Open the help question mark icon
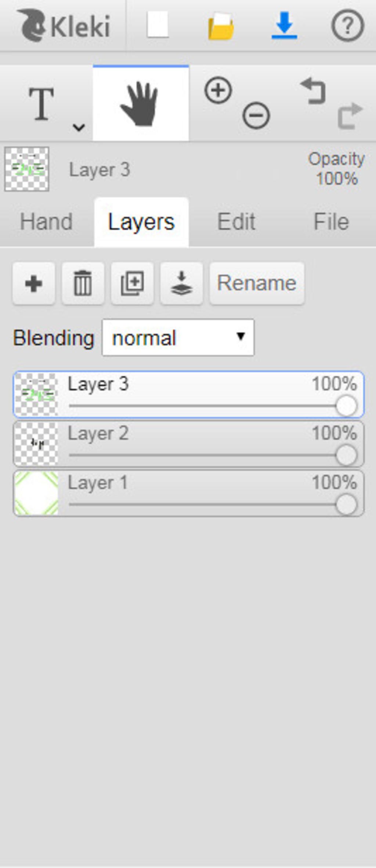The width and height of the screenshot is (376, 868). [x=348, y=25]
